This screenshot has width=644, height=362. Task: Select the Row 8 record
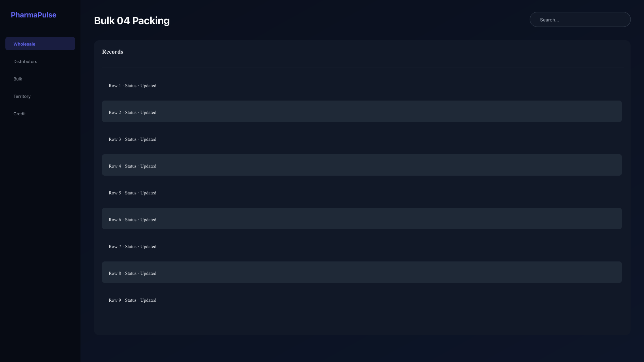tap(362, 272)
